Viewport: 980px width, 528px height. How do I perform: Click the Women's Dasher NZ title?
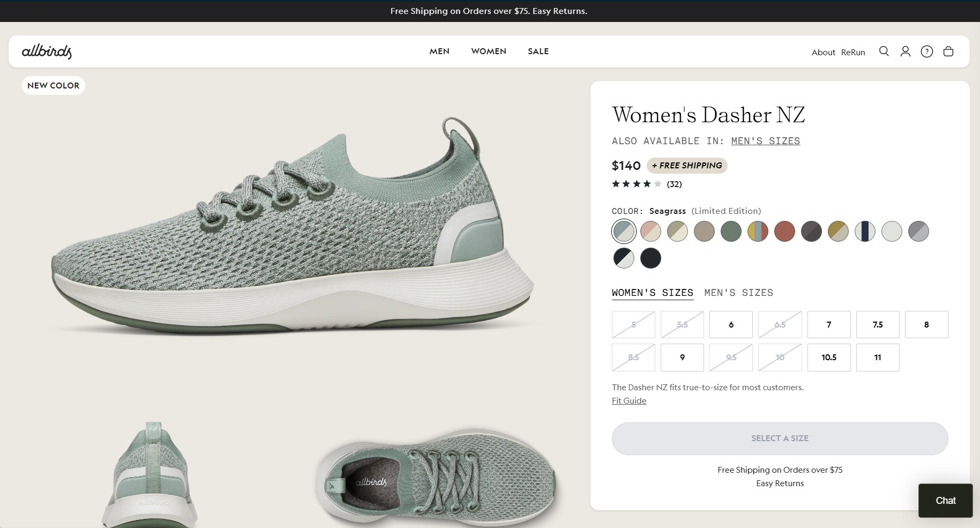(708, 115)
